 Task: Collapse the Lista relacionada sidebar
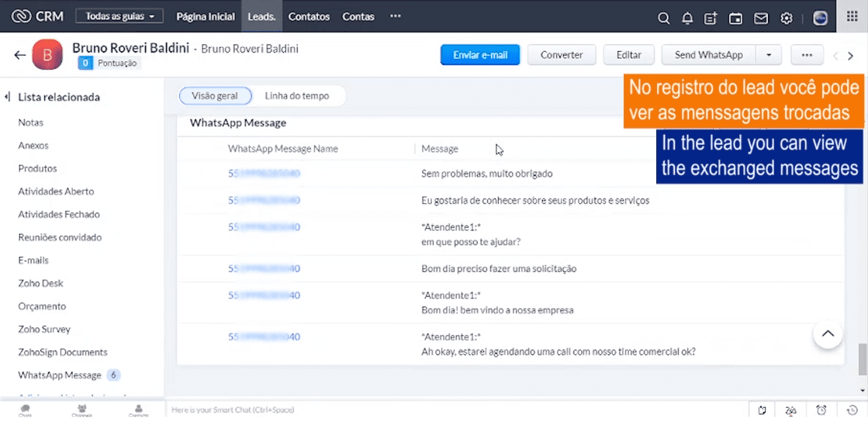click(x=7, y=97)
